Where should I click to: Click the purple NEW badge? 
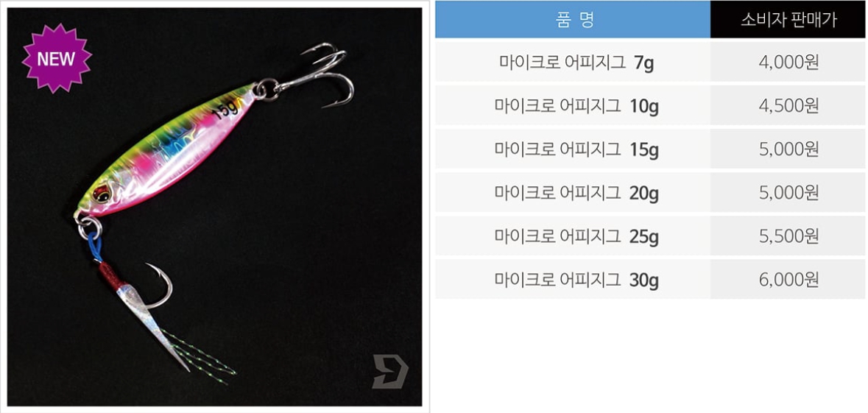(x=57, y=58)
